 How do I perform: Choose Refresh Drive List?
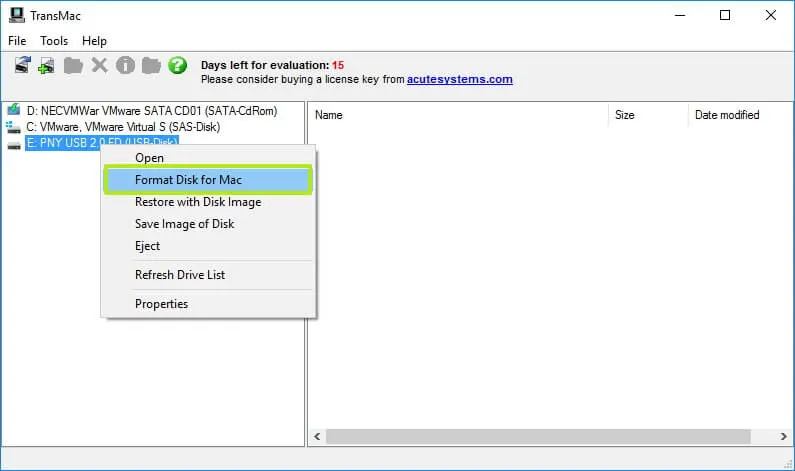(208, 275)
